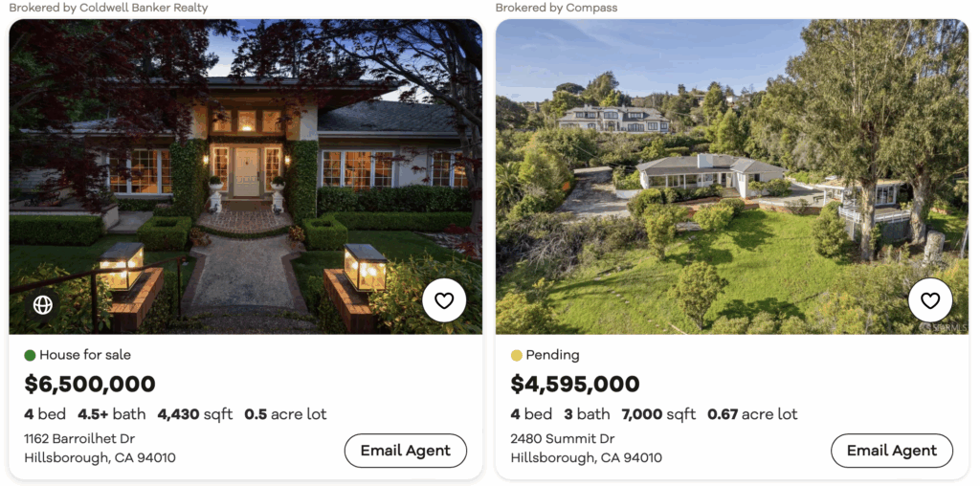
Task: Click the 0.67 acre lot detail
Action: point(752,414)
